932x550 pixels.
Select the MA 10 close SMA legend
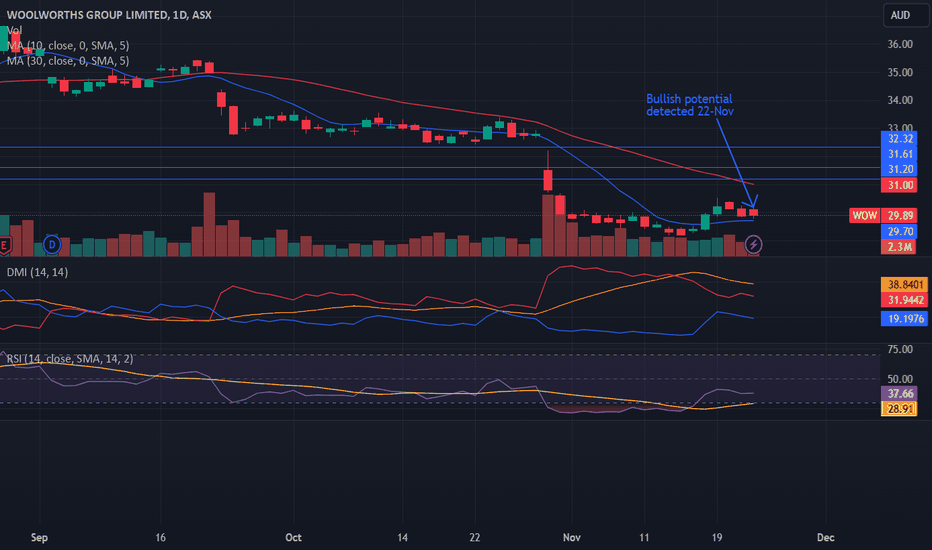pos(68,45)
